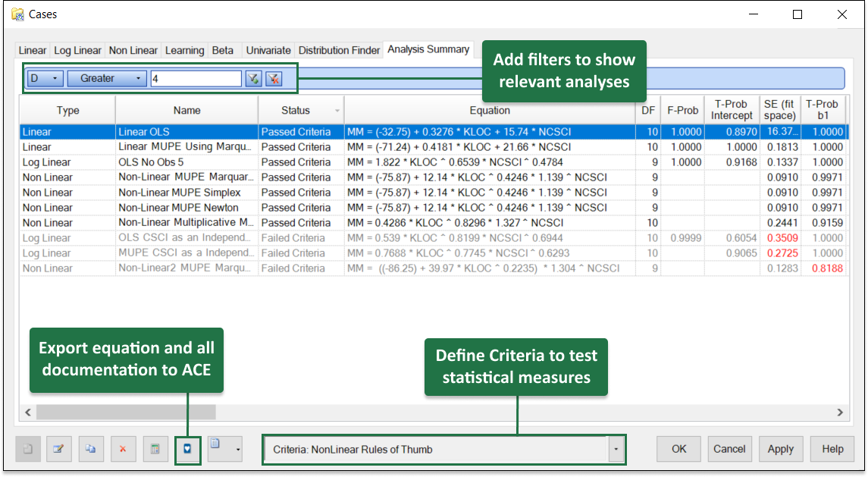Select the Linear OLS row
This screenshot has width=868, height=477.
pos(434,132)
